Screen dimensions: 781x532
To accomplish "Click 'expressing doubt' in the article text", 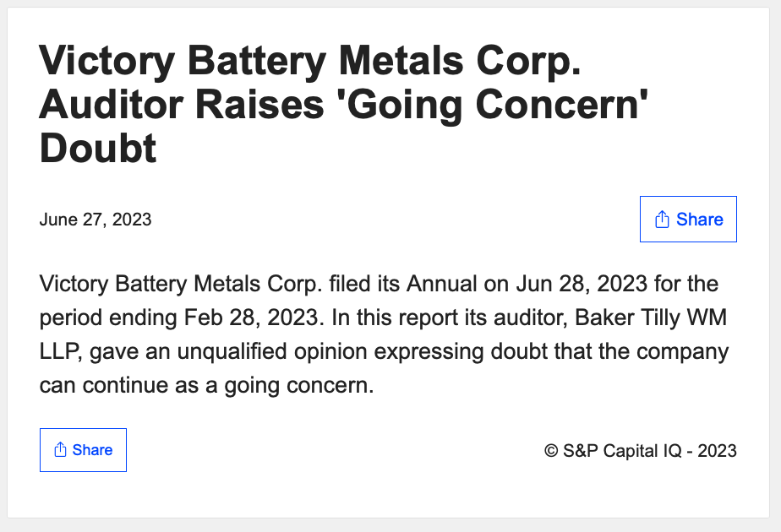I will pos(451,351).
